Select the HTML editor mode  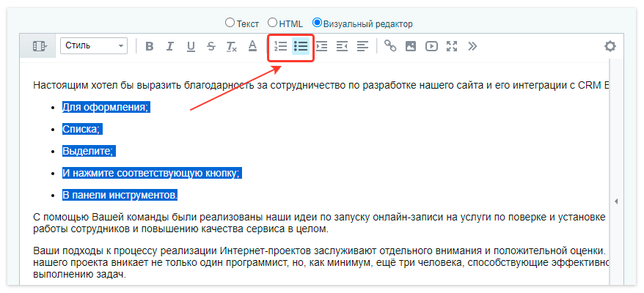tap(273, 23)
